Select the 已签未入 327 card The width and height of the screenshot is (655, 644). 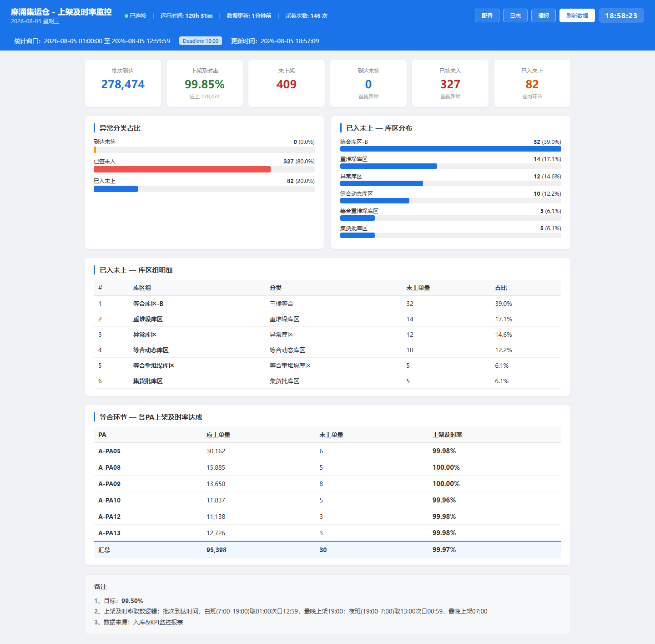click(x=450, y=83)
